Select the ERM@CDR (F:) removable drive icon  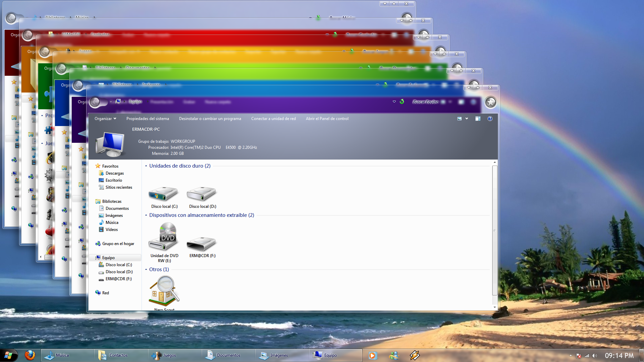click(202, 243)
